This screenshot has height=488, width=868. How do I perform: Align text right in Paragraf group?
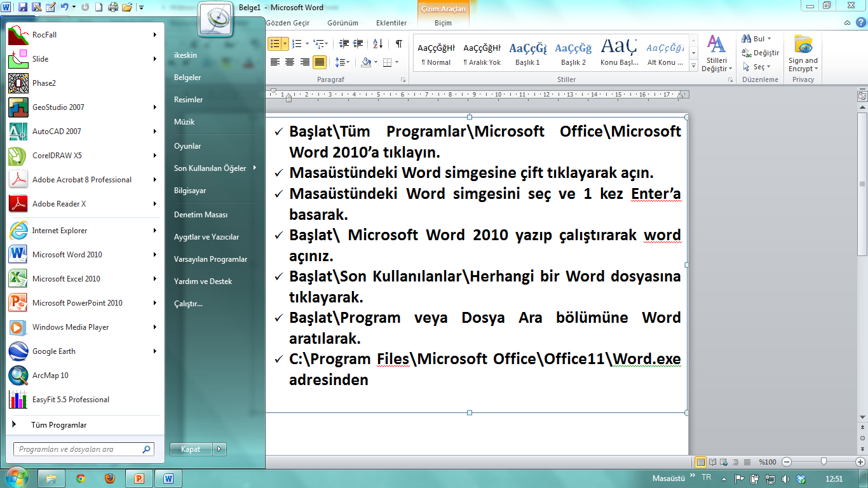click(x=304, y=62)
